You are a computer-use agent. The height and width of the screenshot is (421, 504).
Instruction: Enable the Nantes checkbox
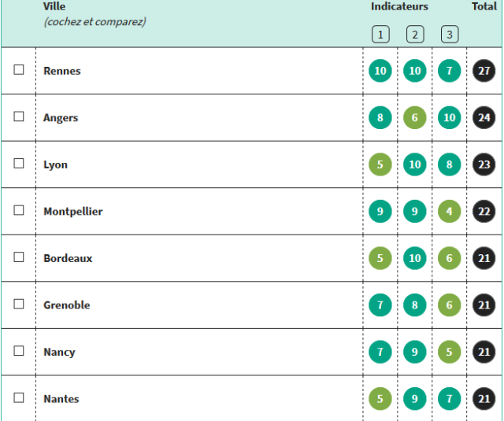click(x=19, y=397)
